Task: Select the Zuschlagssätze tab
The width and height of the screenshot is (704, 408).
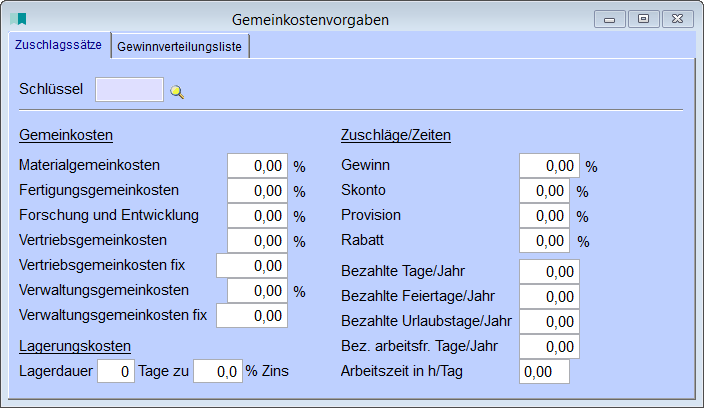Action: click(x=59, y=45)
